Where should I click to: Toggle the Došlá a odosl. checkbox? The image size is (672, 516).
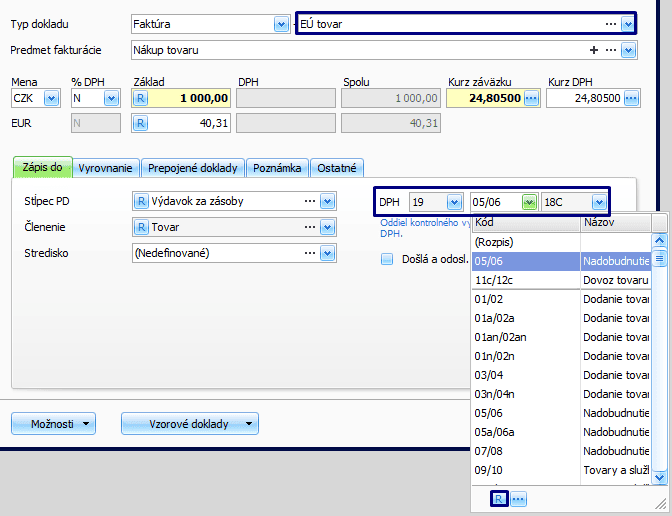tap(387, 260)
